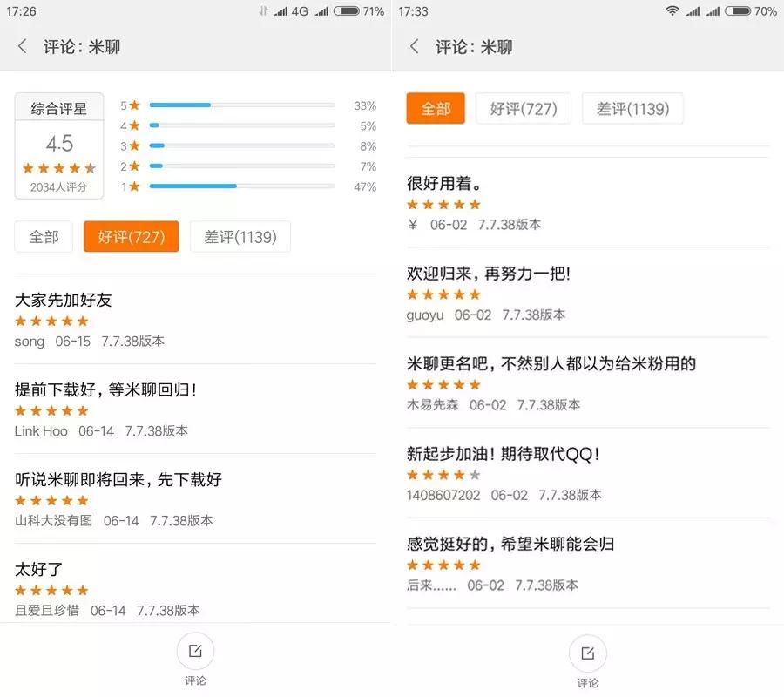
Task: Tap the 综合评星 heading
Action: click(x=59, y=108)
